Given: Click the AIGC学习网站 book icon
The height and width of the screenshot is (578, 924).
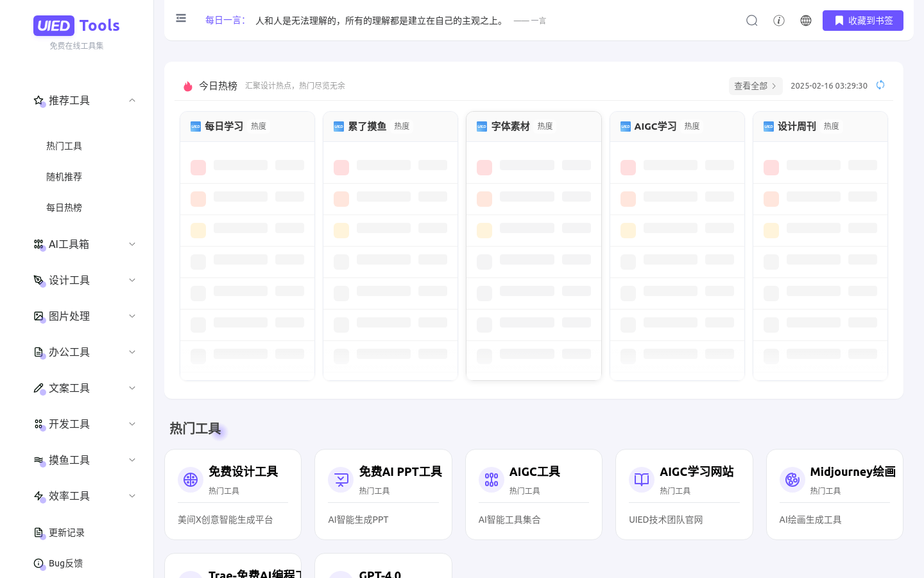Looking at the screenshot, I should (642, 480).
